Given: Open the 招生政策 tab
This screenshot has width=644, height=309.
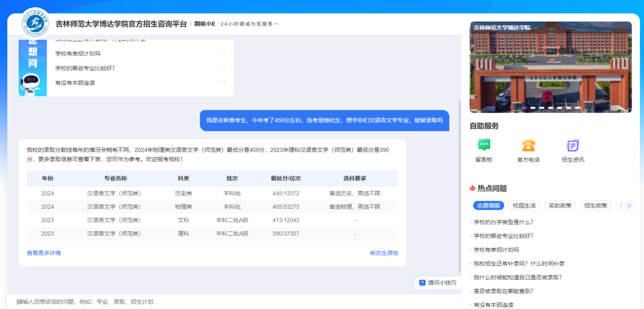Looking at the screenshot, I should (x=596, y=205).
